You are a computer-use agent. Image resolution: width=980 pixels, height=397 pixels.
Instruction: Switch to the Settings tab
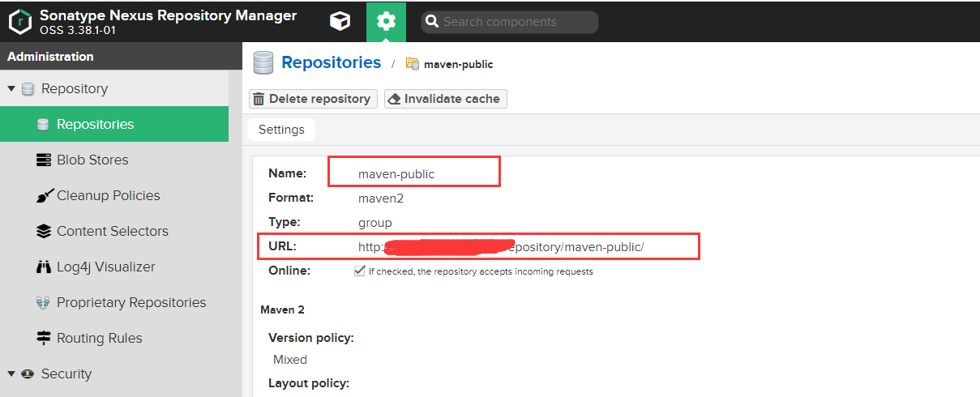tap(281, 130)
